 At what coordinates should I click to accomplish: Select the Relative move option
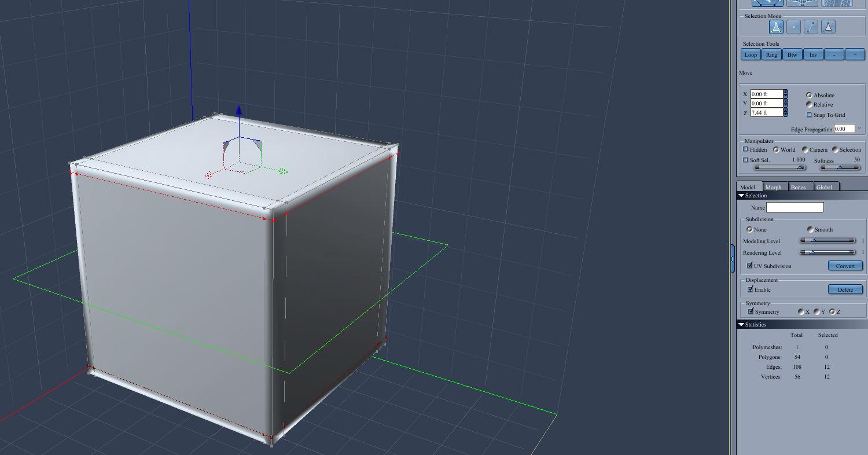click(809, 104)
